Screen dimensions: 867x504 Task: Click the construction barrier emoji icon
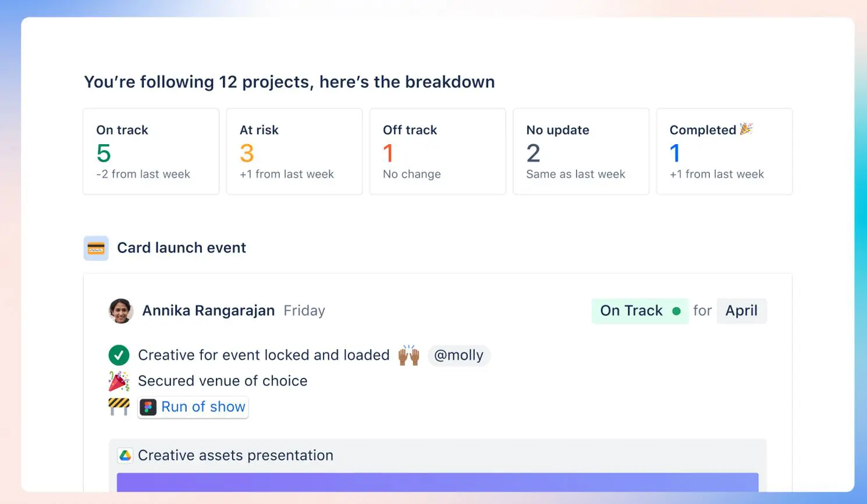click(119, 406)
